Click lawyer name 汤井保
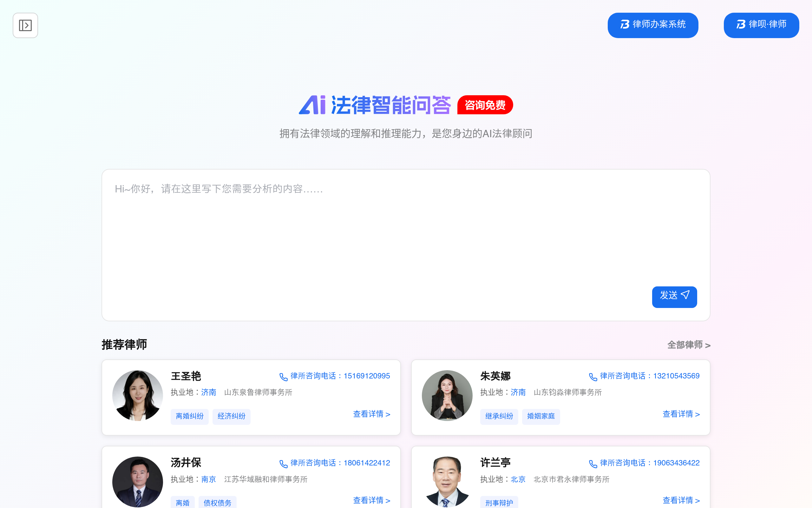Screen dimensions: 812x508 (186, 463)
